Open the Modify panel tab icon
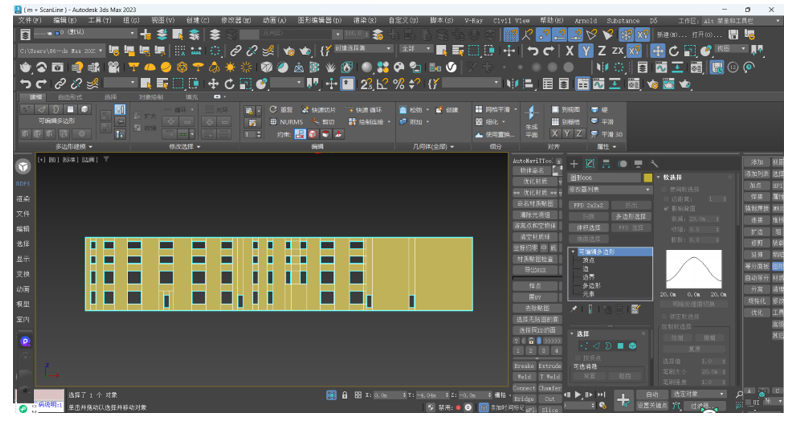Image resolution: width=791 pixels, height=422 pixels. 590,164
